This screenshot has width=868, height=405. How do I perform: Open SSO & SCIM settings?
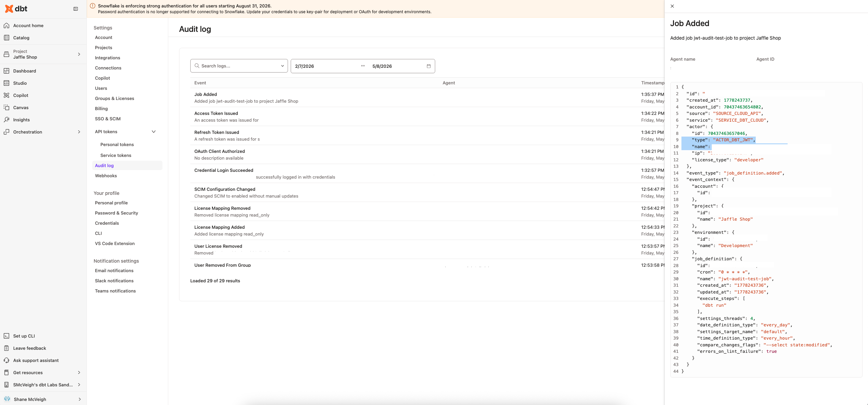108,119
